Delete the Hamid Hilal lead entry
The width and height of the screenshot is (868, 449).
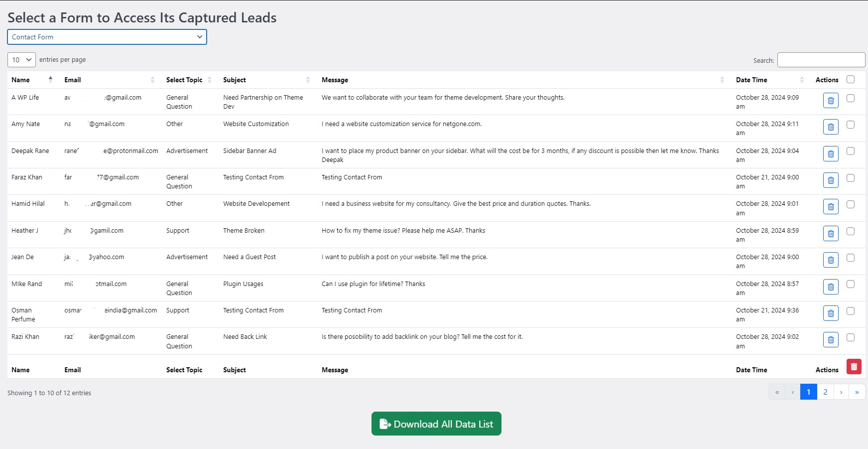831,207
